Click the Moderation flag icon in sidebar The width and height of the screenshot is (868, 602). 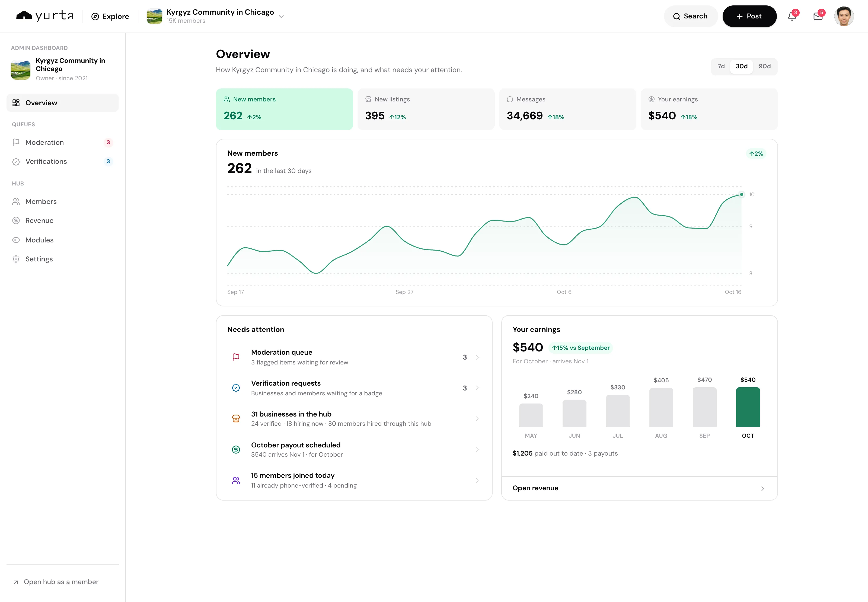tap(16, 142)
